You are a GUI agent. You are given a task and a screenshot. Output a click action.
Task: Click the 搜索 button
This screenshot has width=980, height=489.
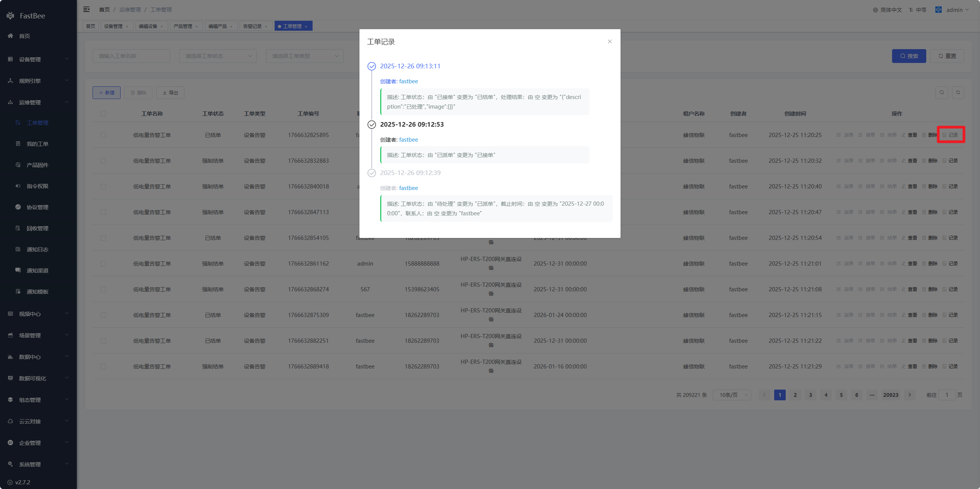click(x=909, y=56)
